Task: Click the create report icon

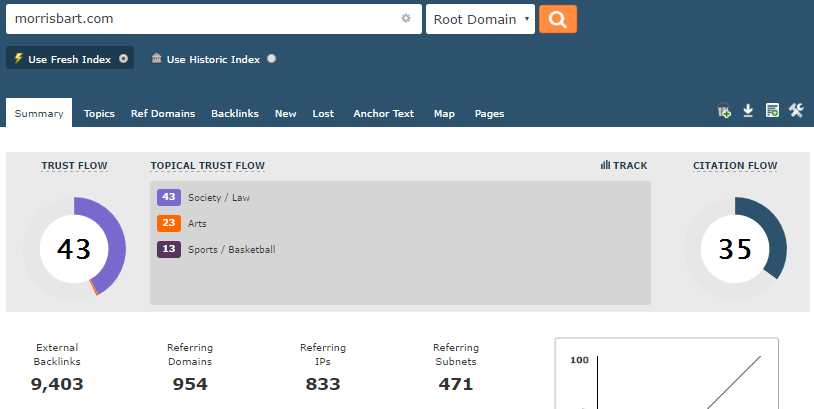Action: tap(772, 110)
